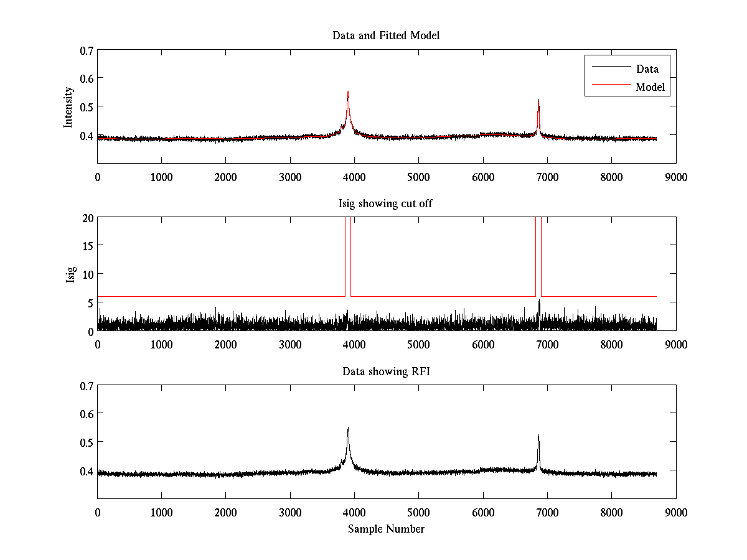The width and height of the screenshot is (747, 560).
Task: Click the black Data line sample in legend
Action: [610, 67]
